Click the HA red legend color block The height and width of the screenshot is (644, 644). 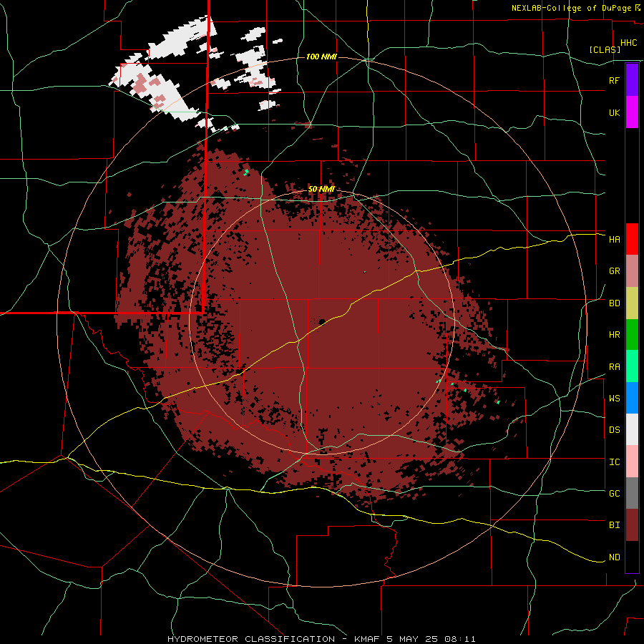[632, 239]
